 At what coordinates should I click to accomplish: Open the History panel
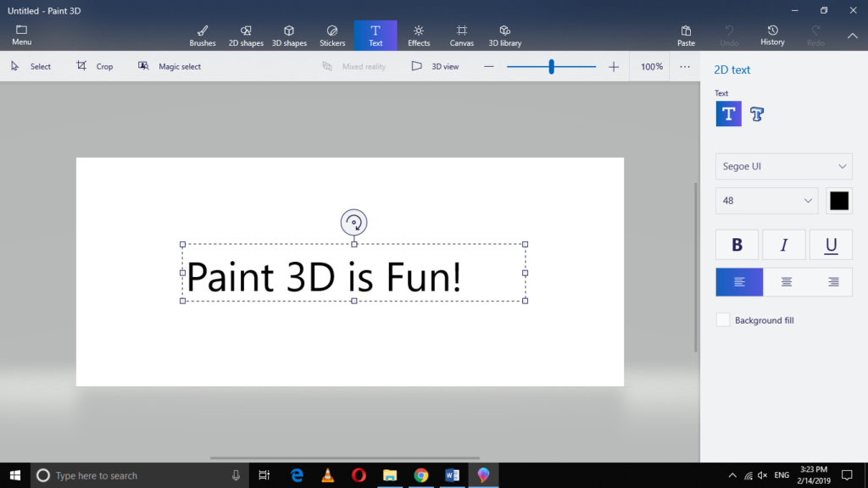772,35
